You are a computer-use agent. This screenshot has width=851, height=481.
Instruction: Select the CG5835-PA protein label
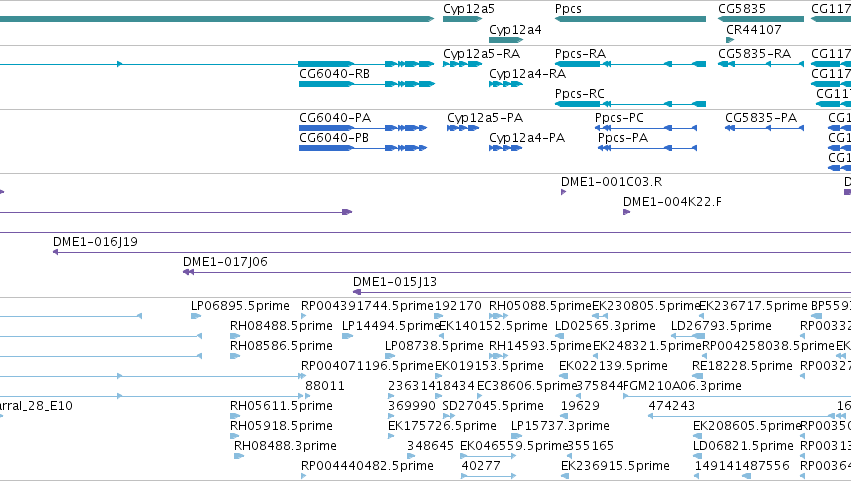[761, 118]
